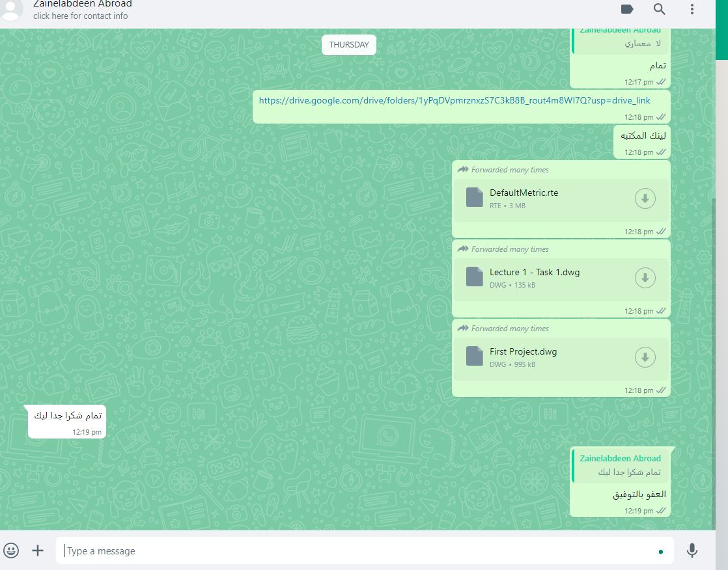Click the sent message 'تمام' at 12:17 pm
Viewport: 728px width, 570px height.
[658, 66]
